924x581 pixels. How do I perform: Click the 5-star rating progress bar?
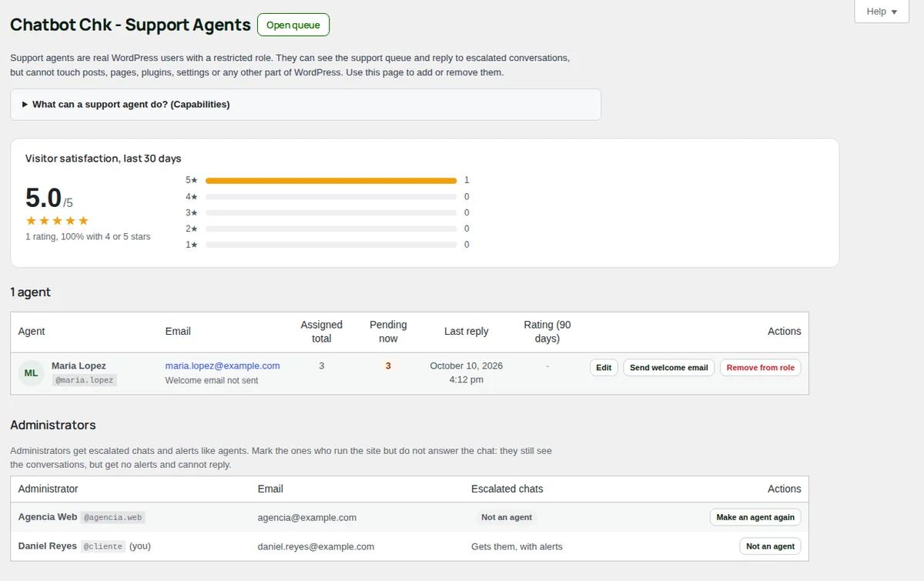[x=331, y=181]
